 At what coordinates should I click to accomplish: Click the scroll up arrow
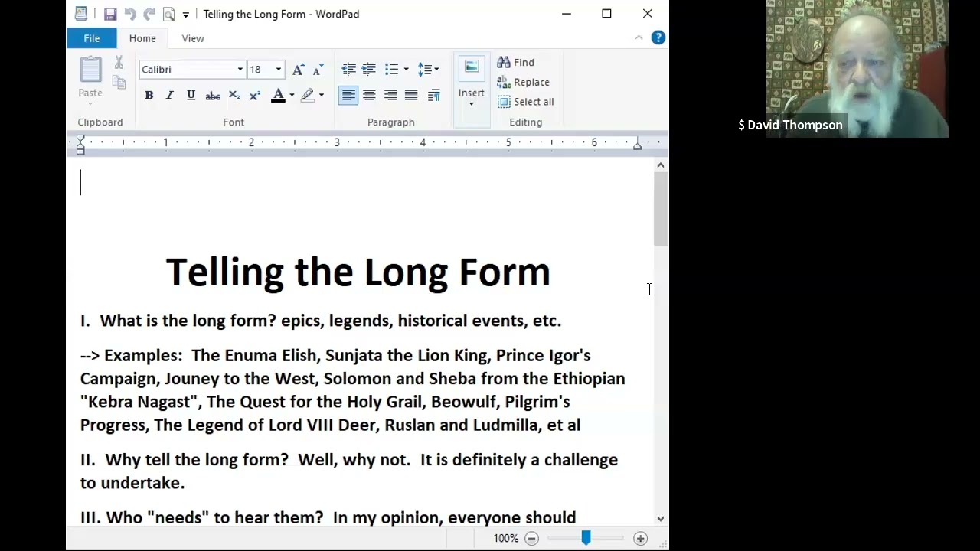pos(661,165)
